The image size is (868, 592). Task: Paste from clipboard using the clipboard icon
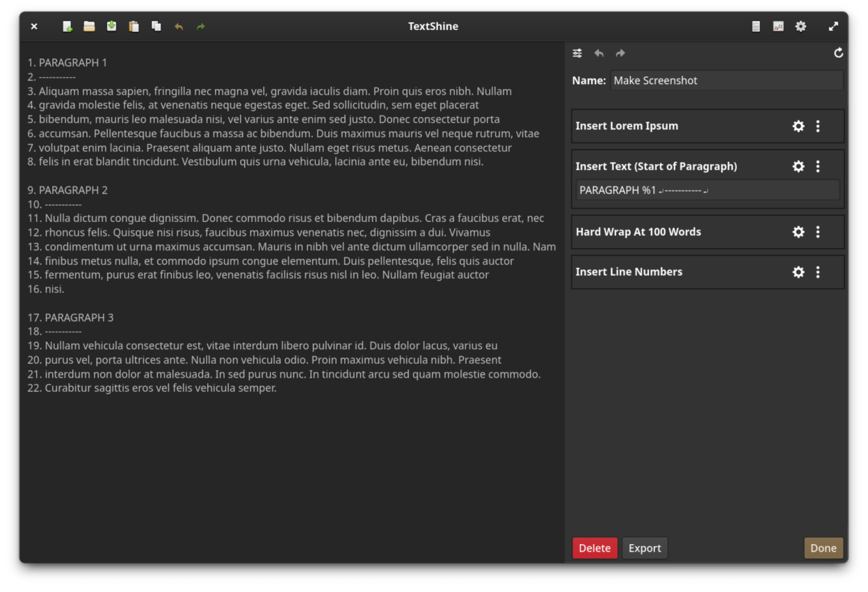(134, 26)
